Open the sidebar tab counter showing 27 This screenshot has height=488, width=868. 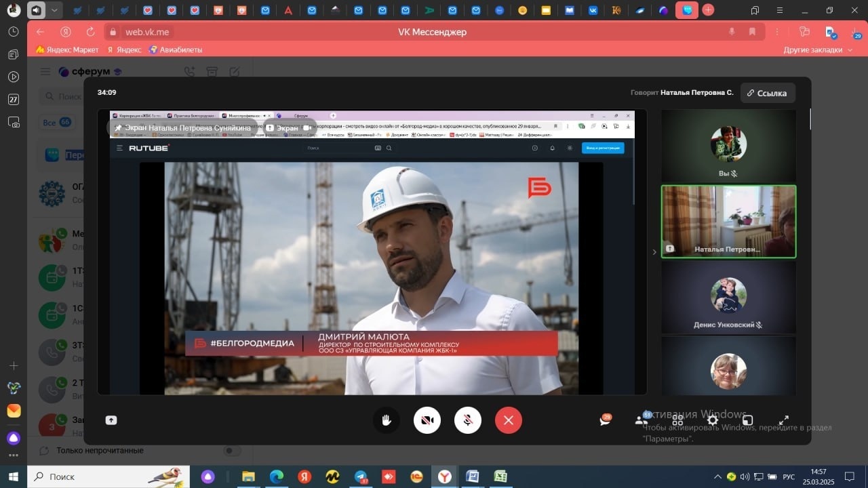[13, 100]
